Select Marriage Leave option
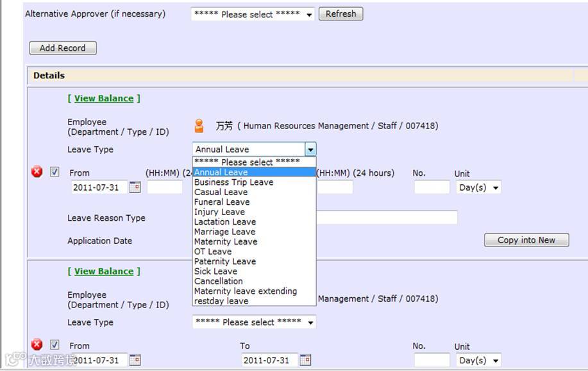The width and height of the screenshot is (588, 371). (x=254, y=232)
